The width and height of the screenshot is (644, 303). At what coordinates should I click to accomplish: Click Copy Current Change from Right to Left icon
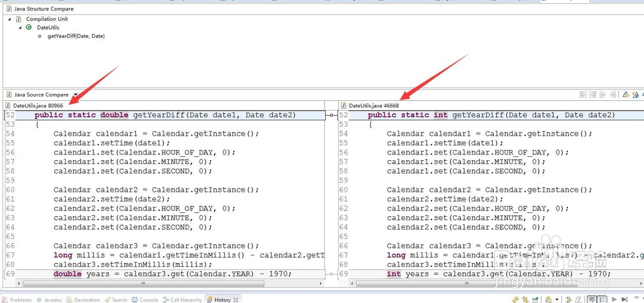pos(613,95)
